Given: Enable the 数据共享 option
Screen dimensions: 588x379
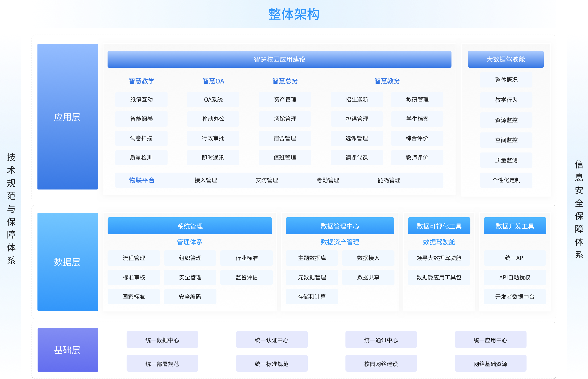Looking at the screenshot, I should (368, 277).
